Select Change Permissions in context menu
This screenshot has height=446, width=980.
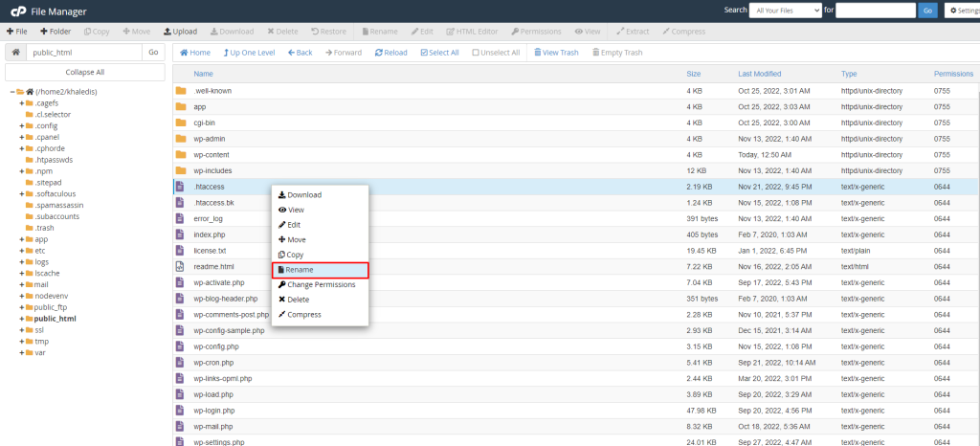(321, 284)
